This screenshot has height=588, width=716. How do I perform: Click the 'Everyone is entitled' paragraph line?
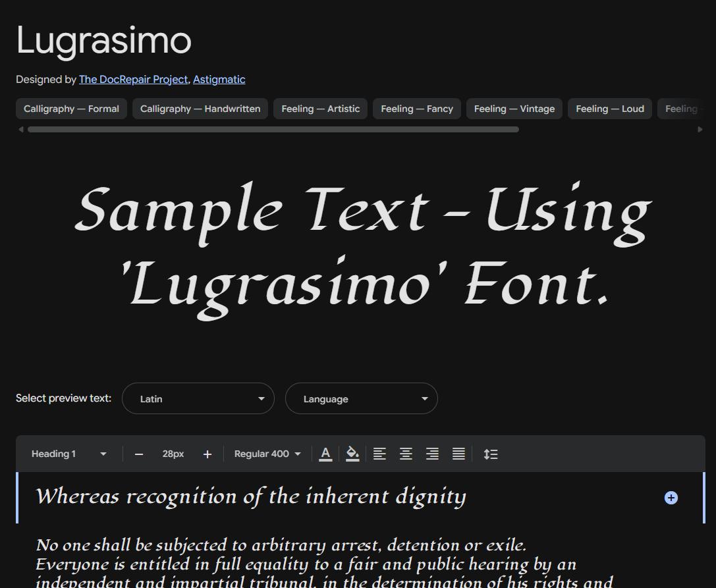click(x=306, y=564)
